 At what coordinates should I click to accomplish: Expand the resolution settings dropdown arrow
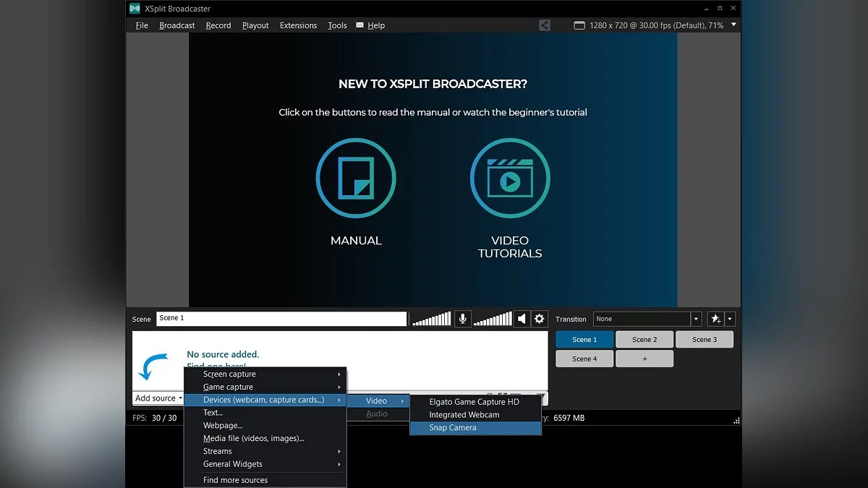pyautogui.click(x=733, y=25)
